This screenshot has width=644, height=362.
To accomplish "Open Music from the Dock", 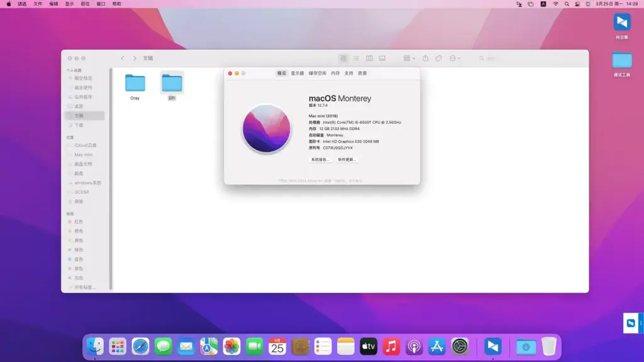I will 391,346.
